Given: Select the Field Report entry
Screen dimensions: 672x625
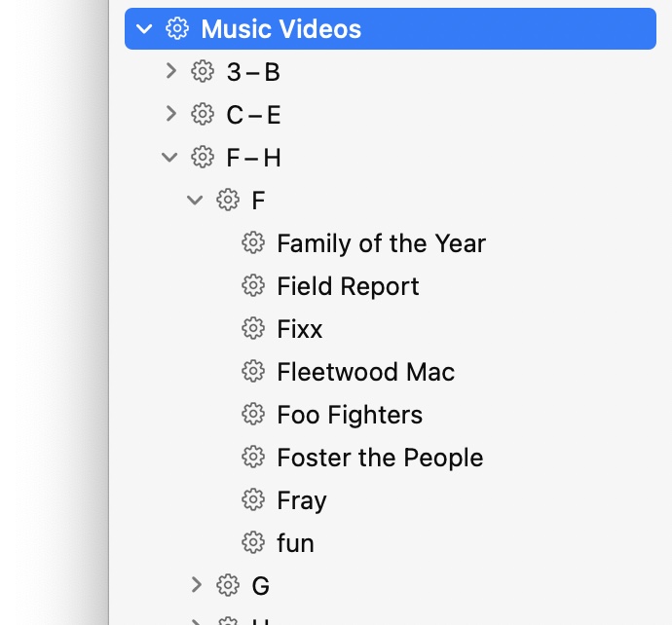Looking at the screenshot, I should [348, 286].
